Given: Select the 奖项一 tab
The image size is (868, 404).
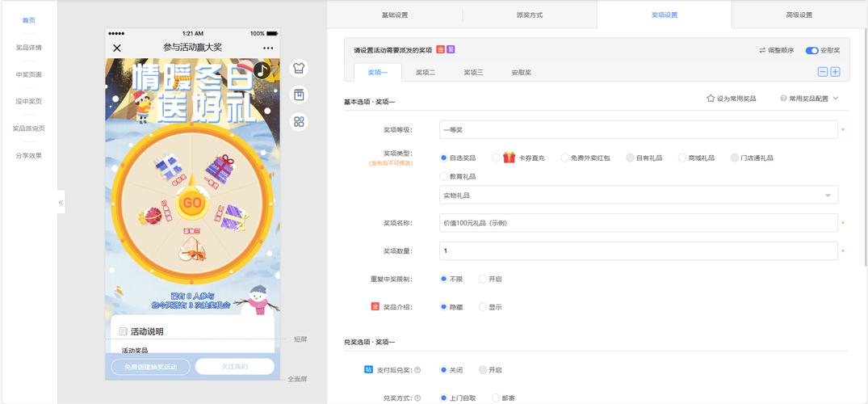Looking at the screenshot, I should [x=378, y=73].
